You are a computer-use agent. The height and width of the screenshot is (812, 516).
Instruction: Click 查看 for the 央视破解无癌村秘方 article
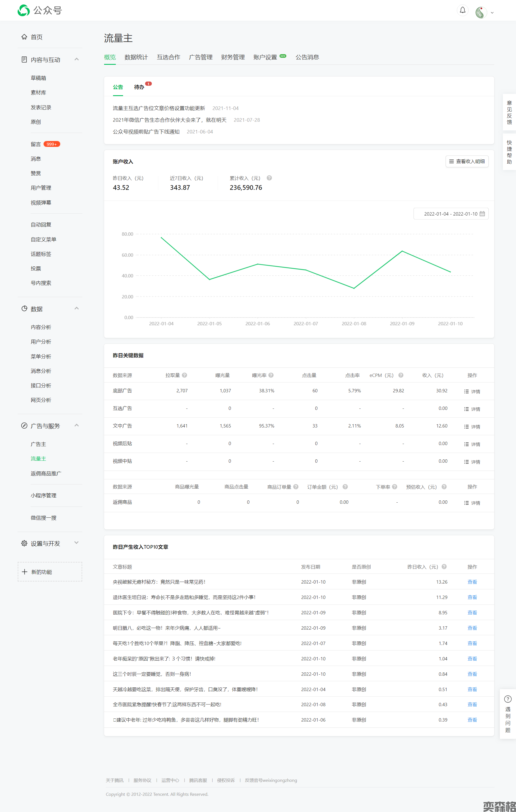tap(472, 582)
